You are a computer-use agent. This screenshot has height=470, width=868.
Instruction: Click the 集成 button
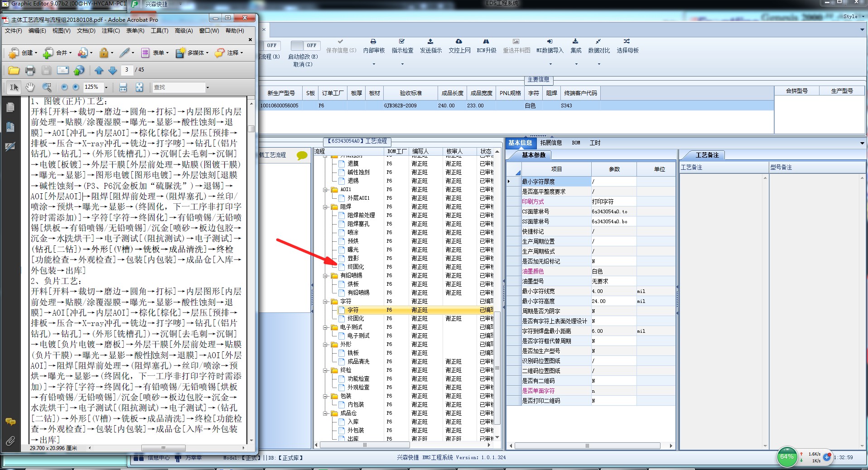click(576, 46)
